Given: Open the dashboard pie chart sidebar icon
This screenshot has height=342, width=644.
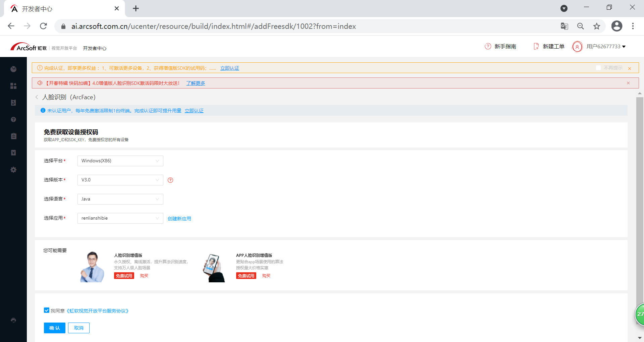Looking at the screenshot, I should [x=13, y=69].
